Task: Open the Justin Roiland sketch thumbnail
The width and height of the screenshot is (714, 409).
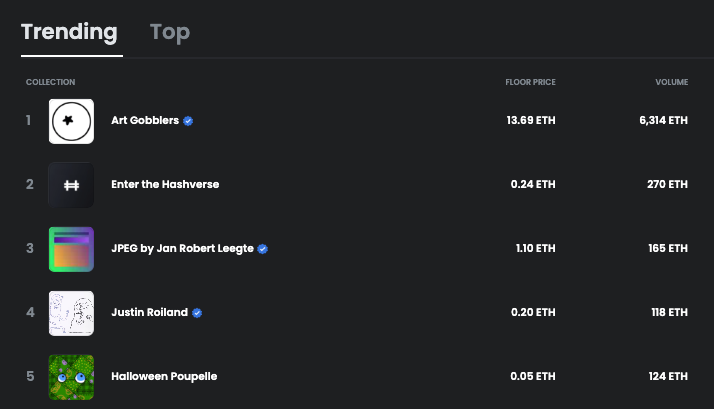Action: click(x=71, y=313)
